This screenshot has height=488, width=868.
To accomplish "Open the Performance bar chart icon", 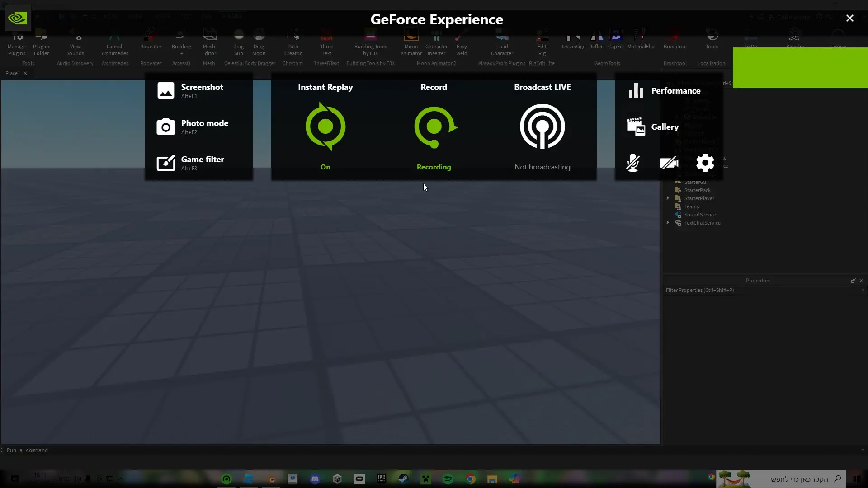I will tap(636, 90).
